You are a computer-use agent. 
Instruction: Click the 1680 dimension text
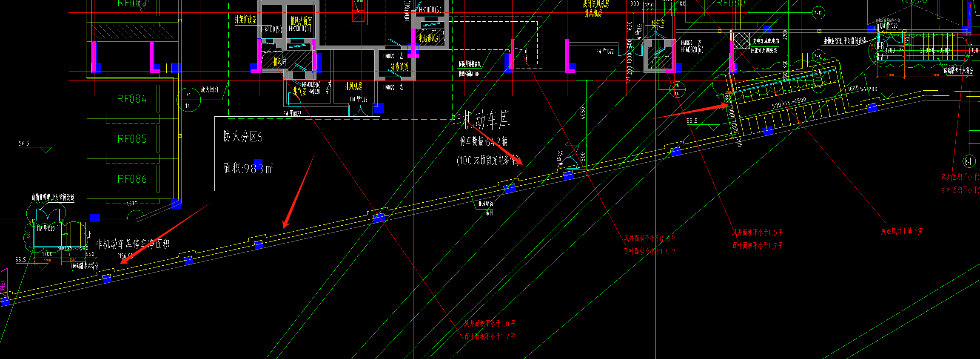pyautogui.click(x=853, y=89)
